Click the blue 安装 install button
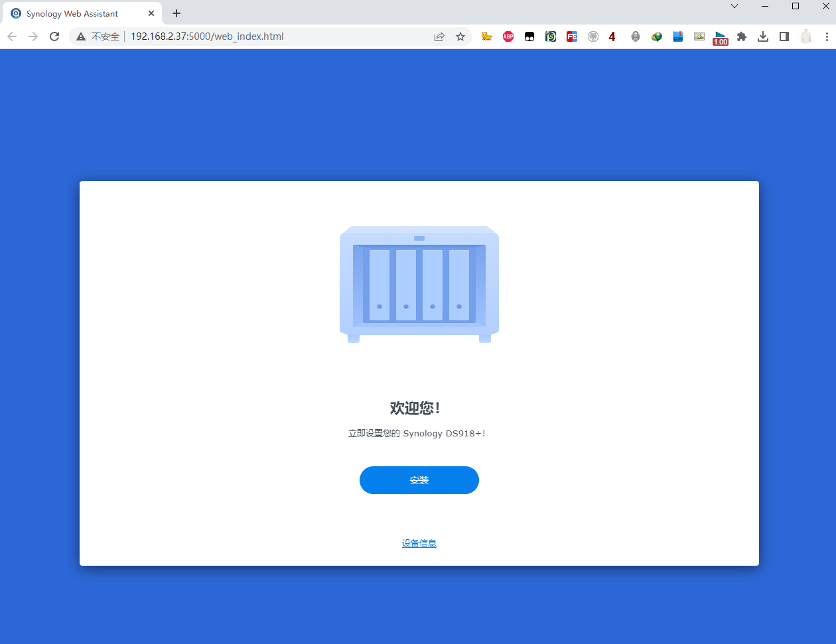Image resolution: width=836 pixels, height=644 pixels. tap(419, 480)
